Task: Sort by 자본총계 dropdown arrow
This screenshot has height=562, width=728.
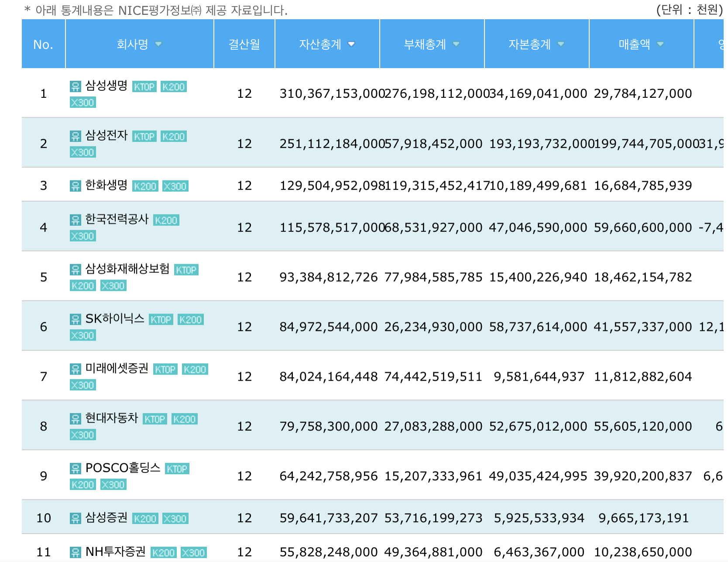Action: [561, 44]
